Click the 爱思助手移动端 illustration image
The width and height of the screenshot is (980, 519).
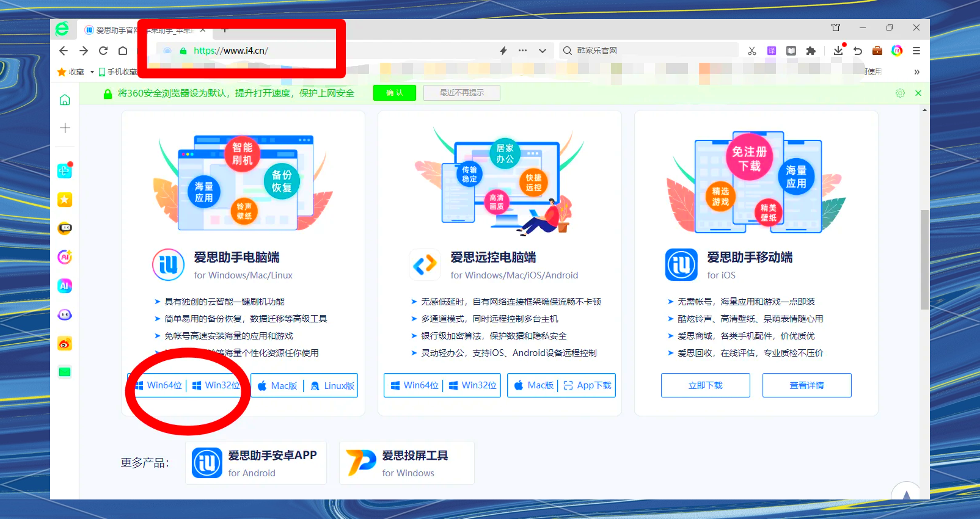[x=756, y=182]
